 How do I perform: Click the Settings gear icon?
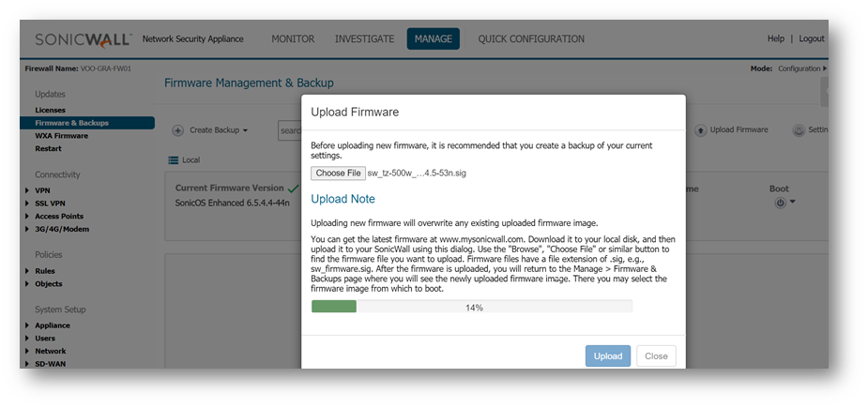pyautogui.click(x=799, y=130)
